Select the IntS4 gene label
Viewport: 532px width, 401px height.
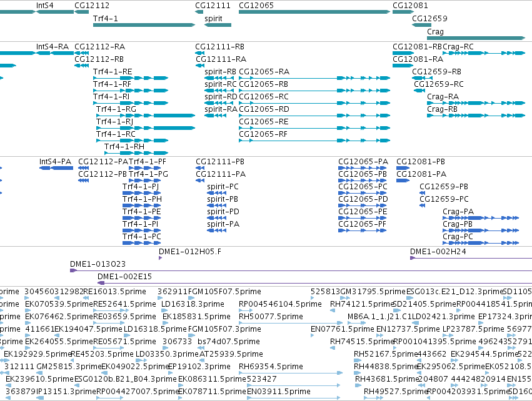(44, 6)
